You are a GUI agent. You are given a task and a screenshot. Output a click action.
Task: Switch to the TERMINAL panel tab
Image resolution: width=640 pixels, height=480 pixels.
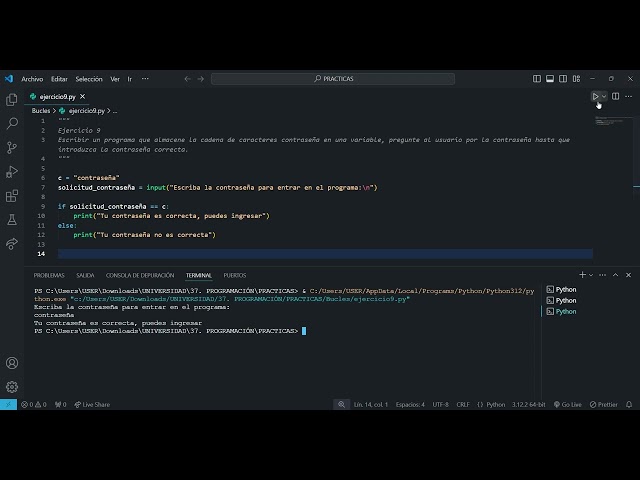(199, 275)
